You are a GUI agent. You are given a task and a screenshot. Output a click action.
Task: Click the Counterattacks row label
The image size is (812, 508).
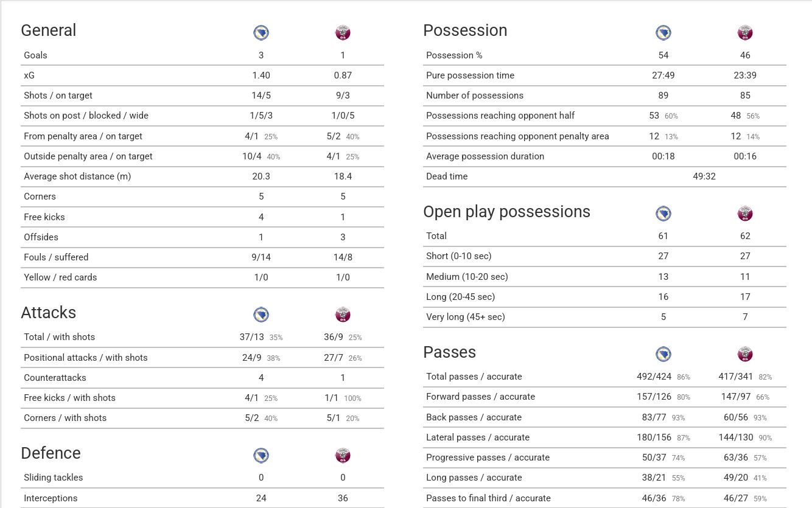pos(55,378)
